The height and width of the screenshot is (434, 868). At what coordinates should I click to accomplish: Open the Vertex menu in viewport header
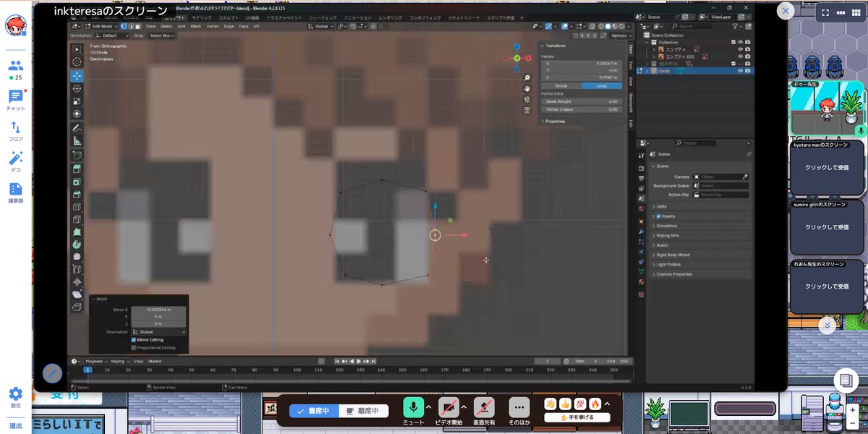pyautogui.click(x=213, y=26)
